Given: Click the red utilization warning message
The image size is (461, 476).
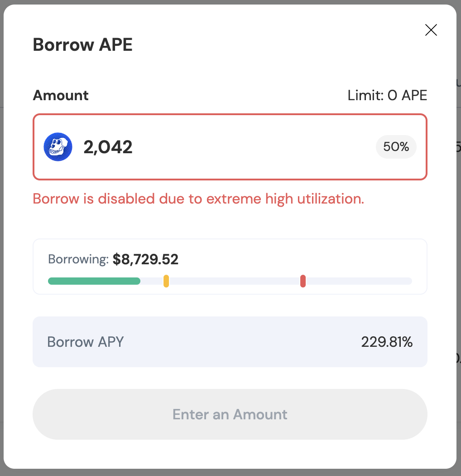Looking at the screenshot, I should coord(198,199).
